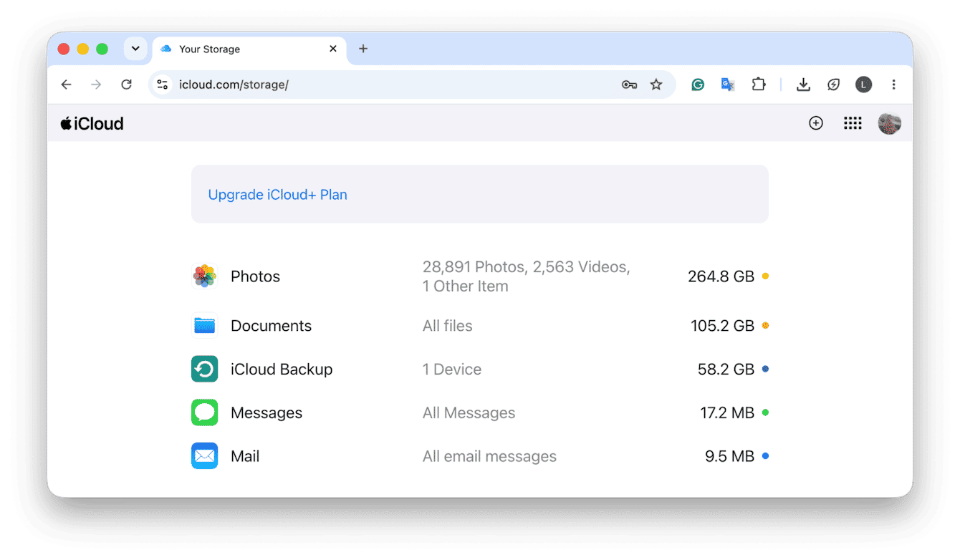This screenshot has width=960, height=560.
Task: Click Upgrade iCloud+ Plan link
Action: [278, 195]
